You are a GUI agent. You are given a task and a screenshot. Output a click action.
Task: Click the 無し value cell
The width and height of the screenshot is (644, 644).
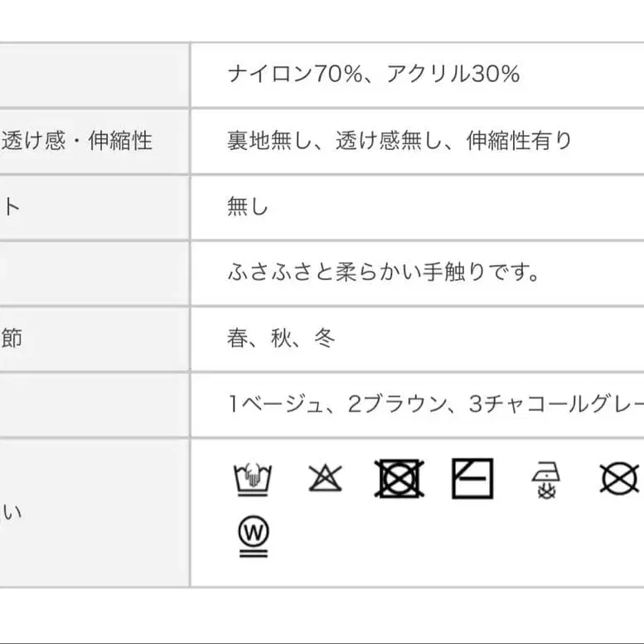click(x=248, y=206)
